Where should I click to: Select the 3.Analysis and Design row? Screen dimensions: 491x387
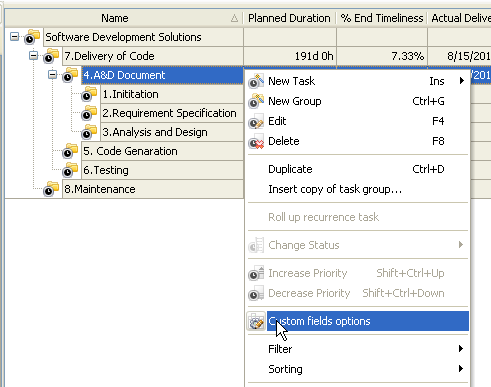pyautogui.click(x=172, y=132)
